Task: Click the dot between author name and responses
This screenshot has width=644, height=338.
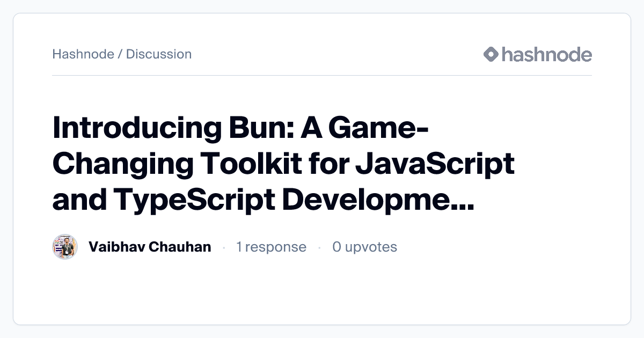Action: (224, 247)
